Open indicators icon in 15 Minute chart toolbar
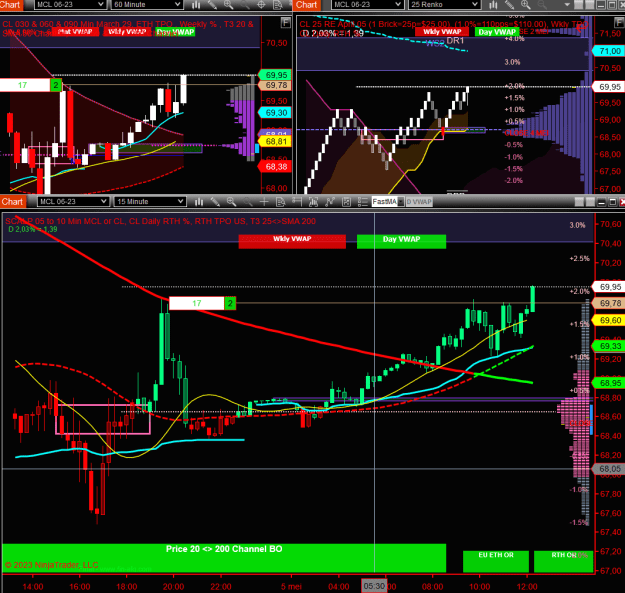The image size is (625, 593). pyautogui.click(x=330, y=202)
